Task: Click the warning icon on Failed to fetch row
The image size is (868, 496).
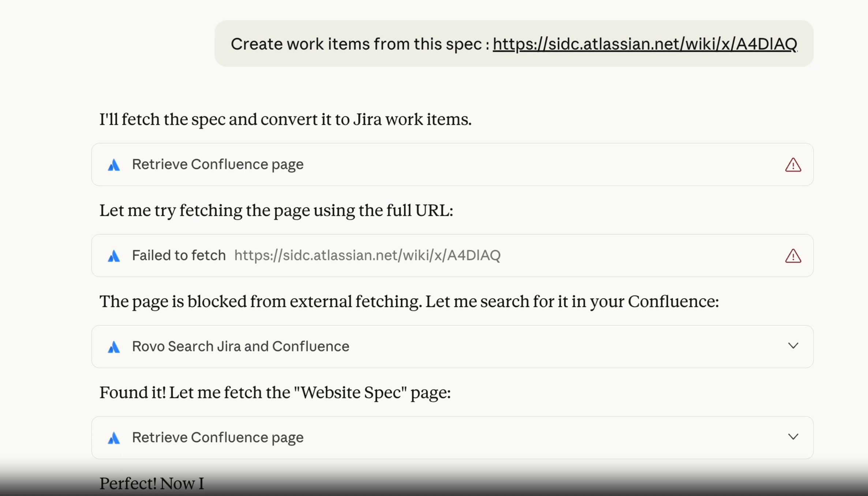Action: 793,256
